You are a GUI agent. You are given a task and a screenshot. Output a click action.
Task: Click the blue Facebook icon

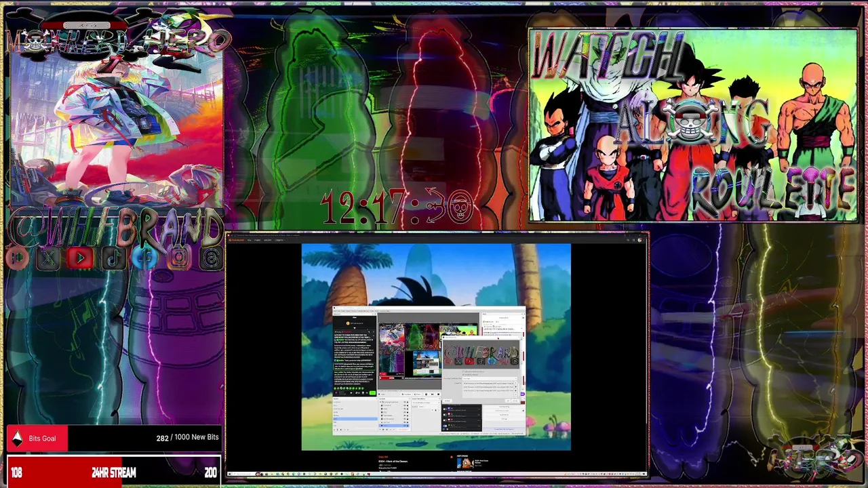point(145,258)
